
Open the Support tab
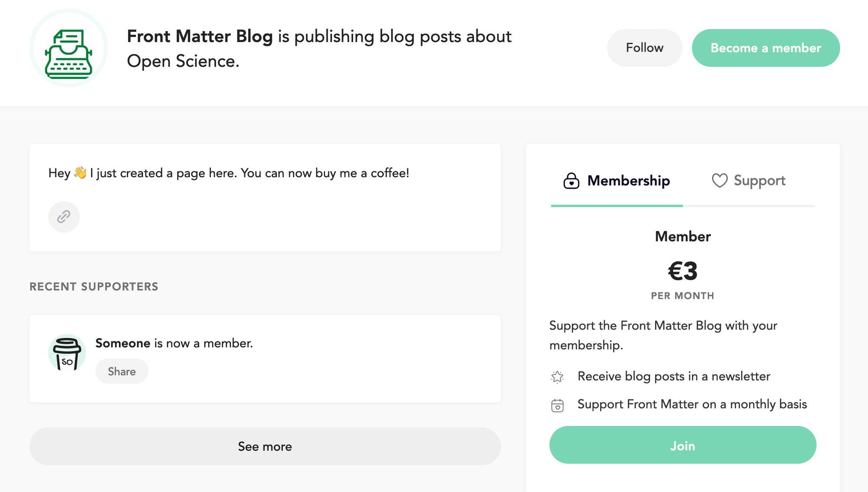coord(749,181)
